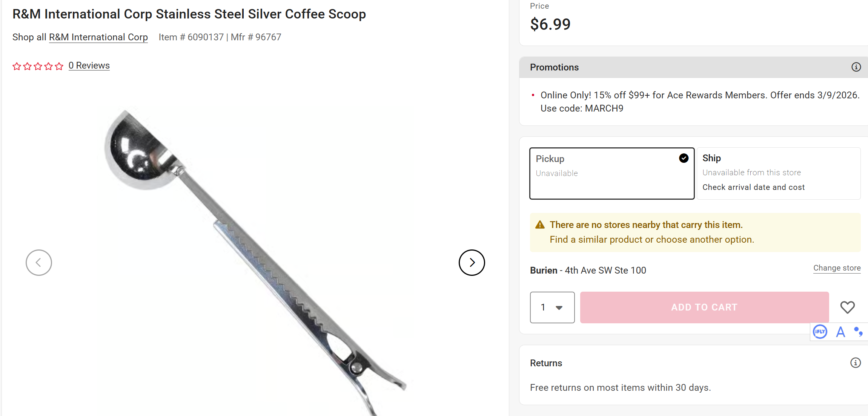Open the Returns info icon

point(855,363)
